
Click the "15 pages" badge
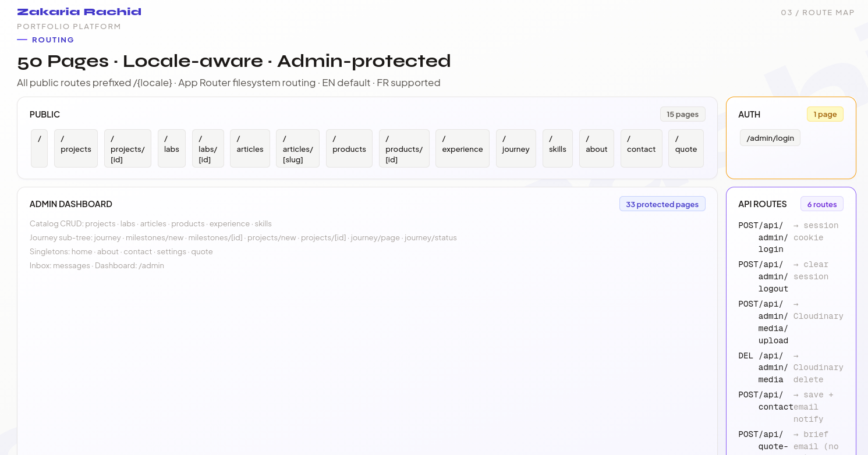tap(683, 114)
